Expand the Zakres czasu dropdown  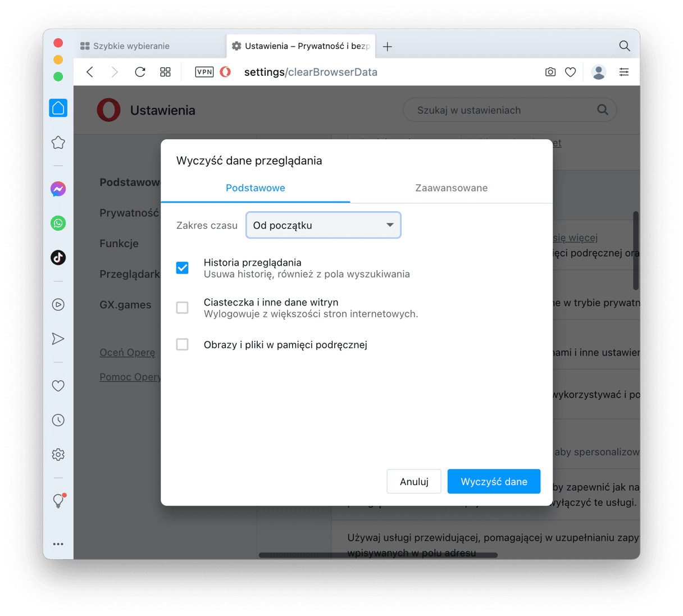click(324, 225)
